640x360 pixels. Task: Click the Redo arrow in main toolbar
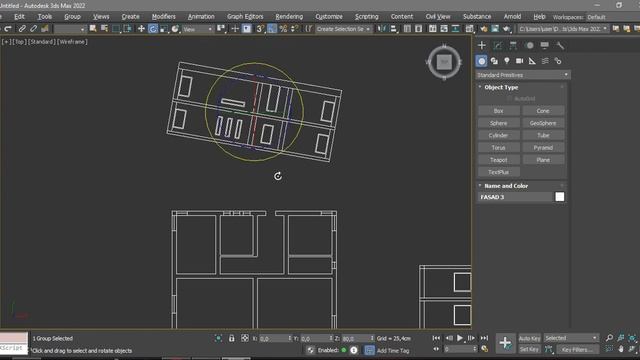pyautogui.click(x=8, y=29)
